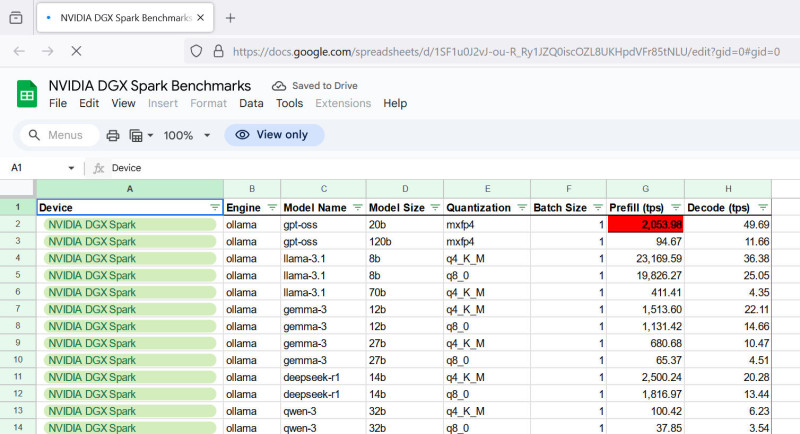Image resolution: width=800 pixels, height=434 pixels.
Task: Select the red cell 2,053.98
Action: (645, 224)
